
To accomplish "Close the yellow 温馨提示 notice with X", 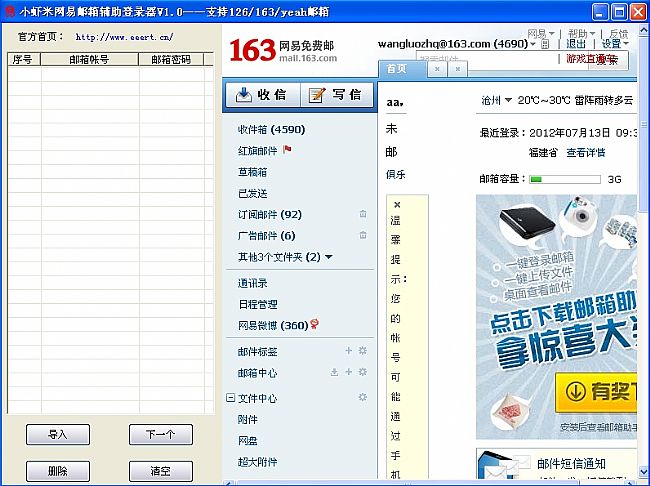I will [397, 205].
